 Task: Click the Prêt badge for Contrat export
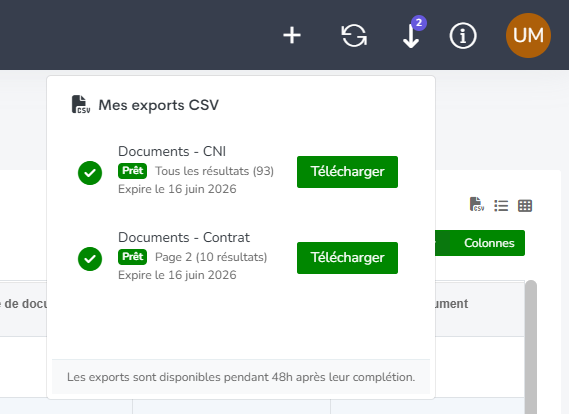click(x=132, y=257)
